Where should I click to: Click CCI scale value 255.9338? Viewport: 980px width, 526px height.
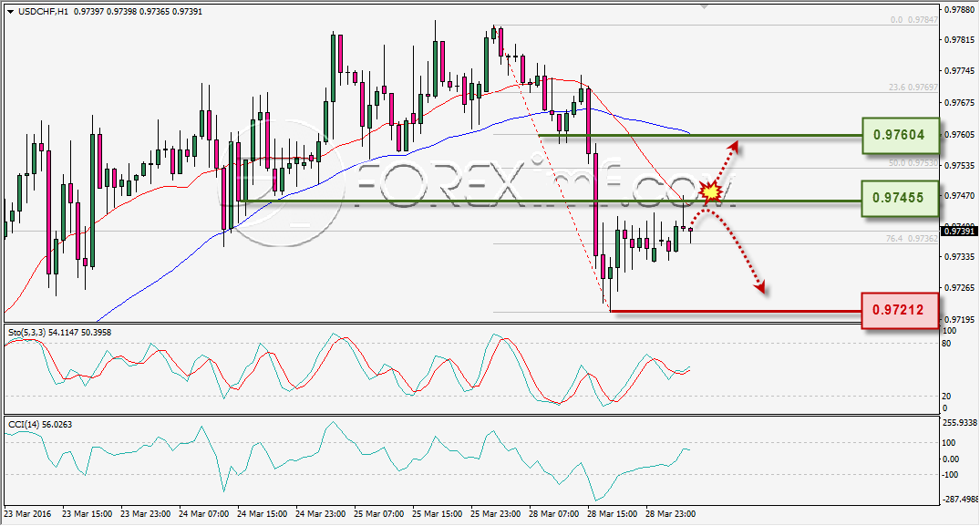point(959,422)
